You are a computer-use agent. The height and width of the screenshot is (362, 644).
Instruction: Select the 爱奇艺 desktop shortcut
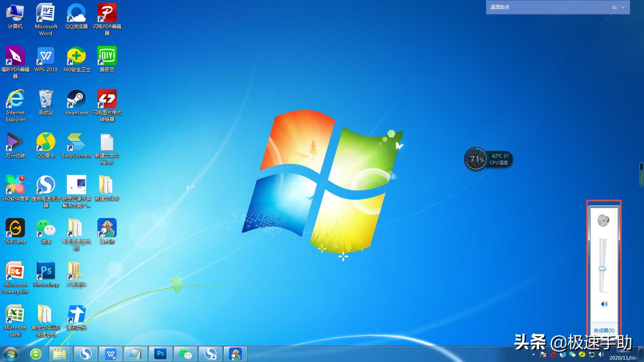(107, 60)
